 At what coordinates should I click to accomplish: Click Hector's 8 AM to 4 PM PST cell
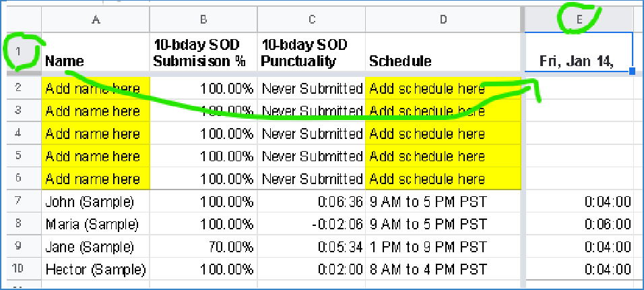[443, 269]
